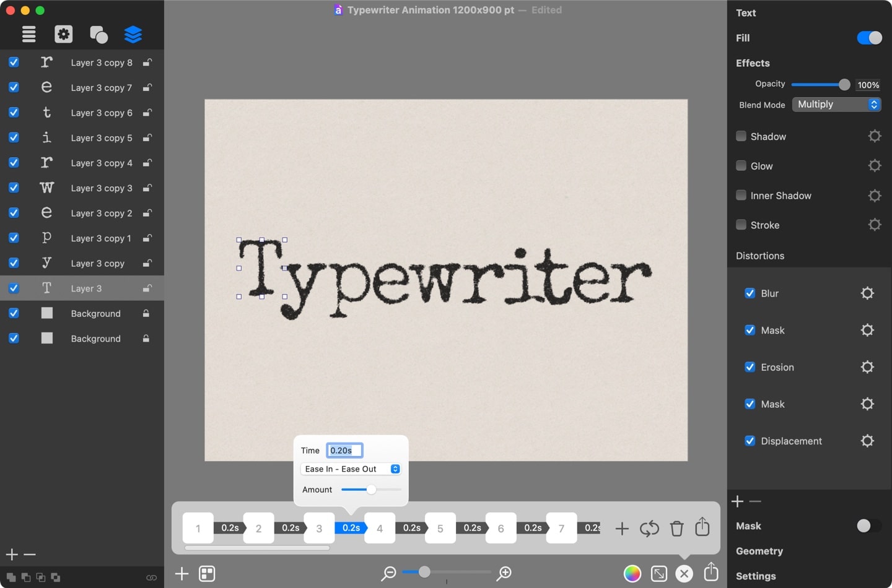The height and width of the screenshot is (588, 892).
Task: Open Glow effect settings gear
Action: (x=874, y=165)
